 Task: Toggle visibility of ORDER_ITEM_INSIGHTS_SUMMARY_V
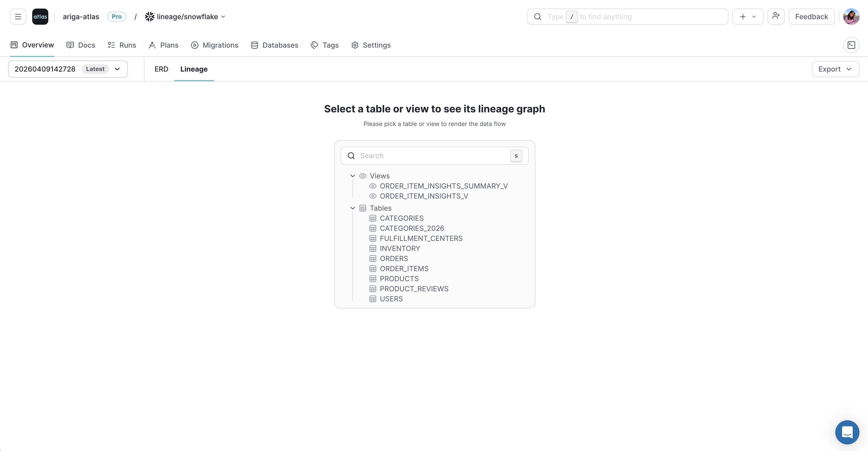(x=373, y=186)
